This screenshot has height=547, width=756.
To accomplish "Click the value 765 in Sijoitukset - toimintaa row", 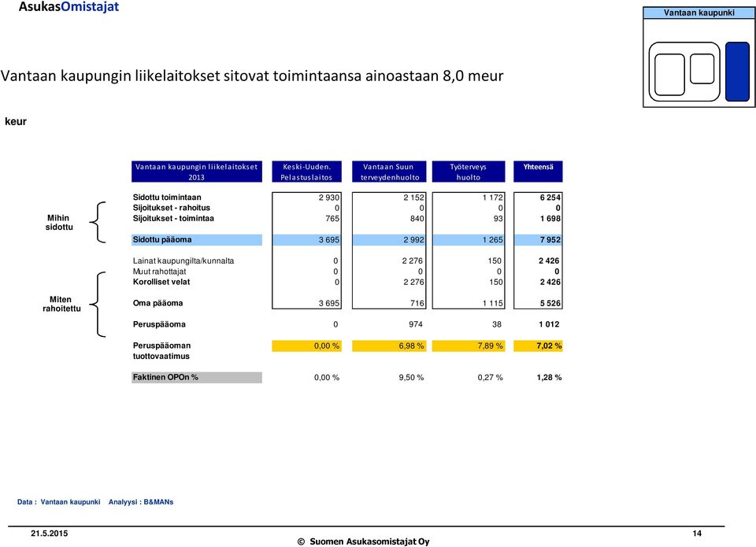I will click(x=332, y=218).
